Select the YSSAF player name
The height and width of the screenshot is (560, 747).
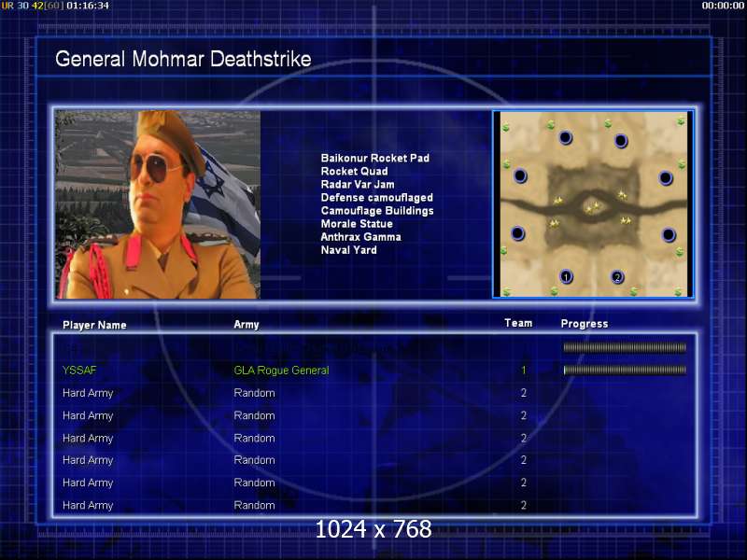pos(79,370)
